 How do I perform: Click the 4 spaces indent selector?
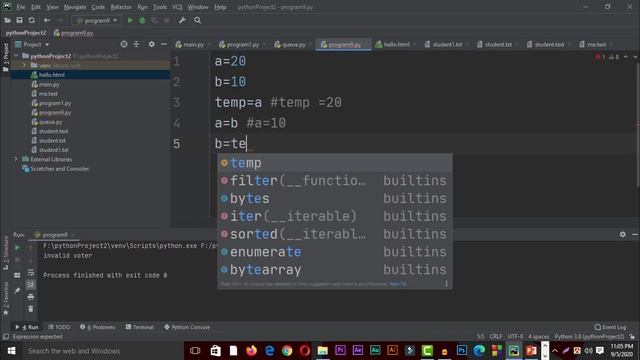(x=539, y=337)
